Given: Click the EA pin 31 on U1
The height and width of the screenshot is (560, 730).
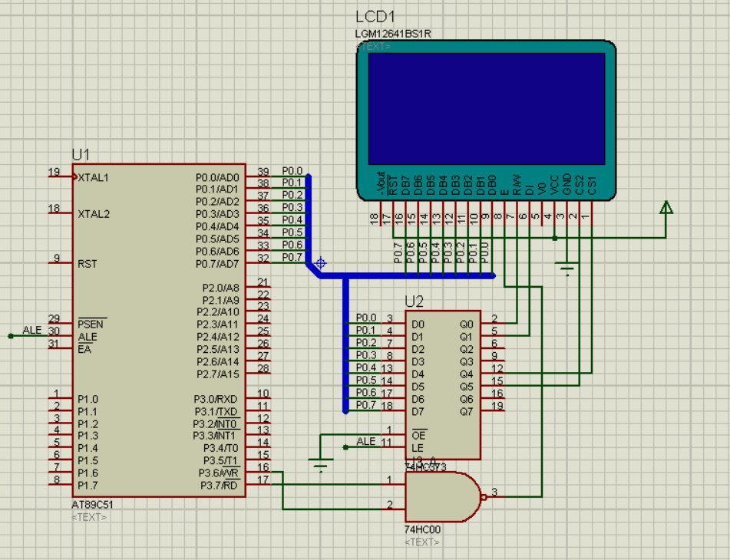Looking at the screenshot, I should coord(61,348).
